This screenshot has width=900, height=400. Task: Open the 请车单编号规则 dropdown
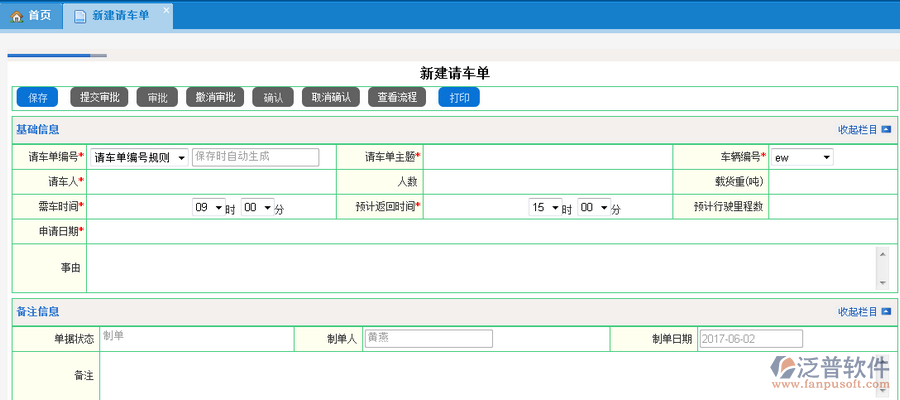139,157
